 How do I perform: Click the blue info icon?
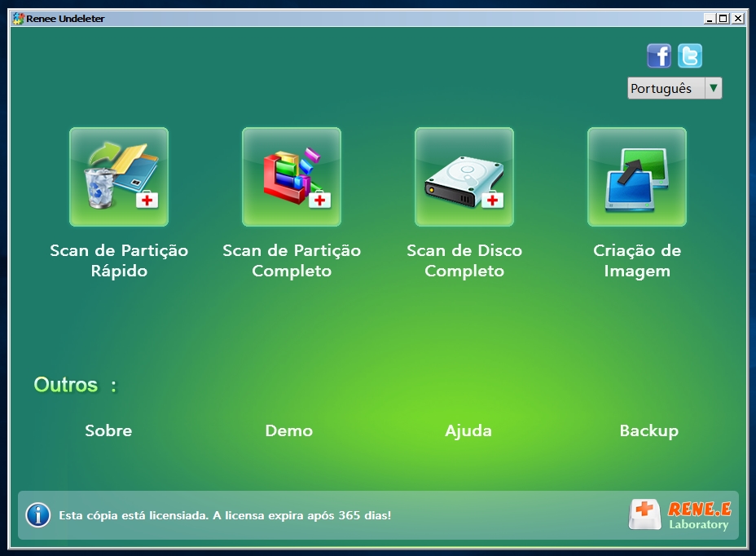(x=38, y=515)
